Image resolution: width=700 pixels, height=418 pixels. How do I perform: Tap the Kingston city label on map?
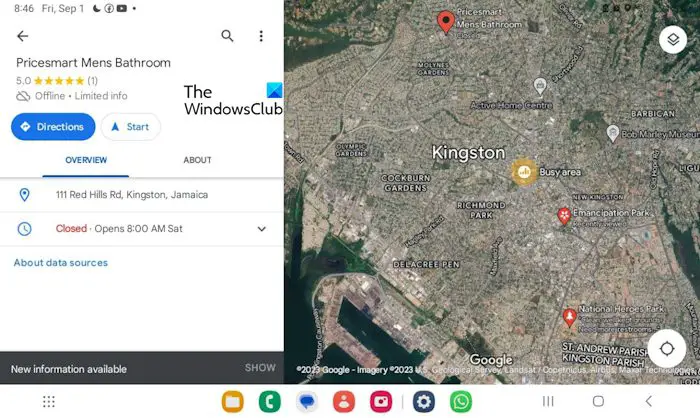coord(468,153)
